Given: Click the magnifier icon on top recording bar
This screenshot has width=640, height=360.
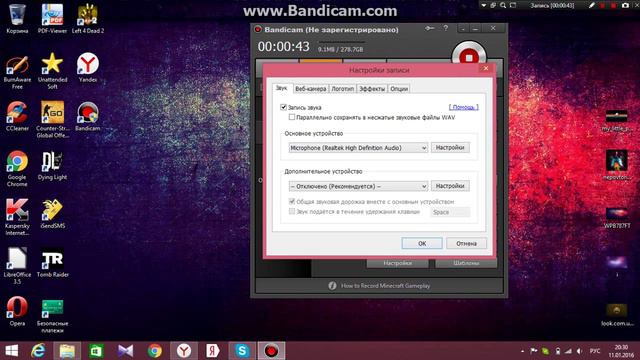Looking at the screenshot, I should pyautogui.click(x=503, y=5).
